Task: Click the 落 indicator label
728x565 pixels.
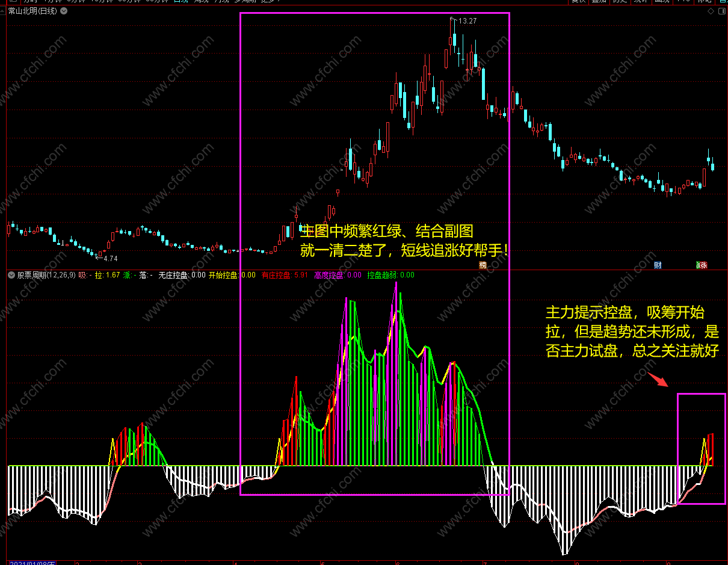Action: [x=146, y=275]
